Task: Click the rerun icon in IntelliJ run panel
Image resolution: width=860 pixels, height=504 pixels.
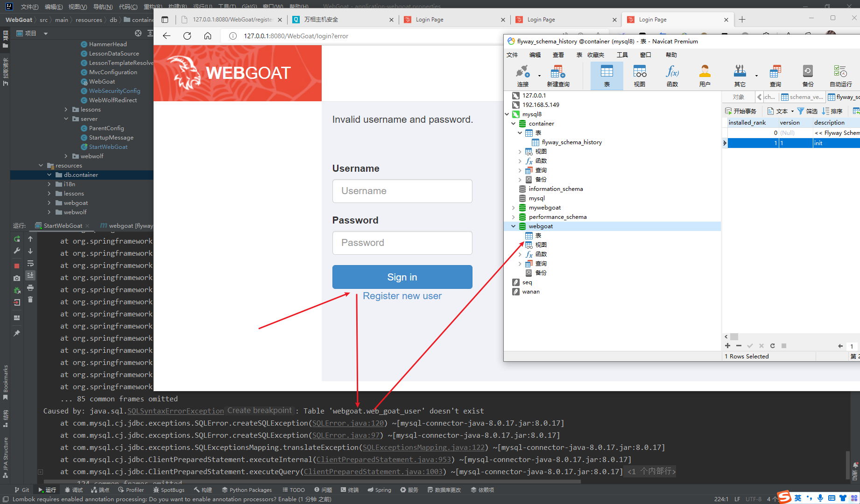Action: (x=17, y=239)
